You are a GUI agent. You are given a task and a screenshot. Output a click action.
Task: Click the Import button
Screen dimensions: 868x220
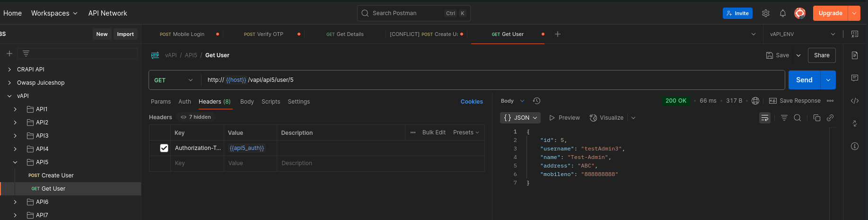pyautogui.click(x=125, y=34)
